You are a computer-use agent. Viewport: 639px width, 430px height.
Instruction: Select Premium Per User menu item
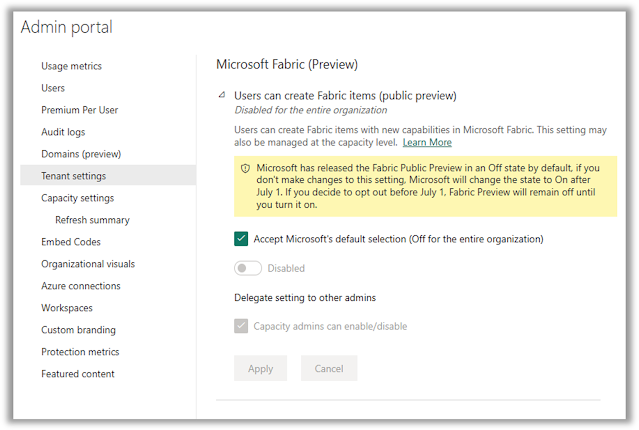(x=81, y=110)
